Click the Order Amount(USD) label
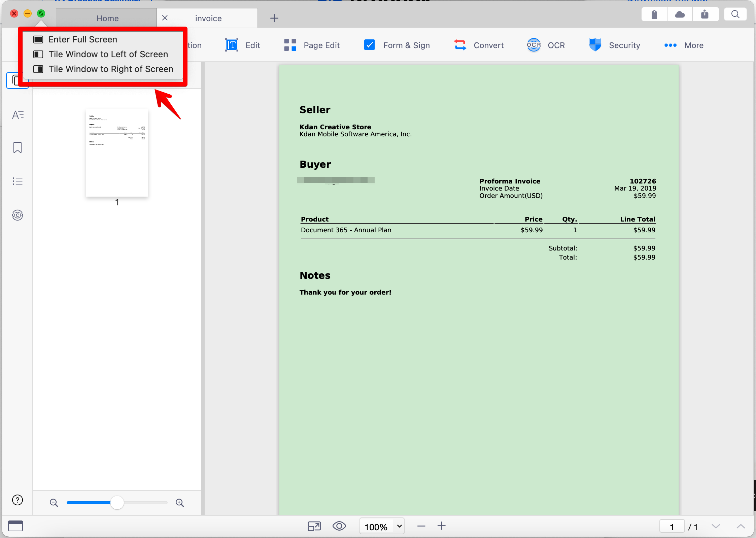 pos(511,196)
